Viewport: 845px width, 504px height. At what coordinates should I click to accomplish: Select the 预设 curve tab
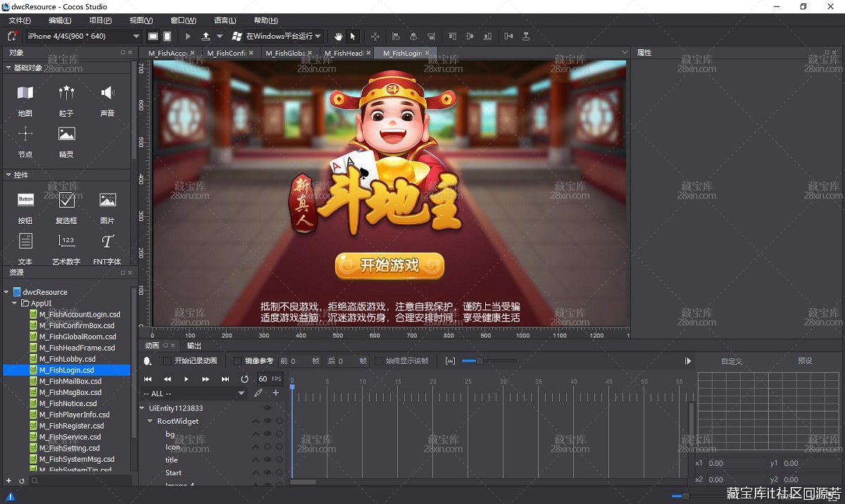pos(805,360)
